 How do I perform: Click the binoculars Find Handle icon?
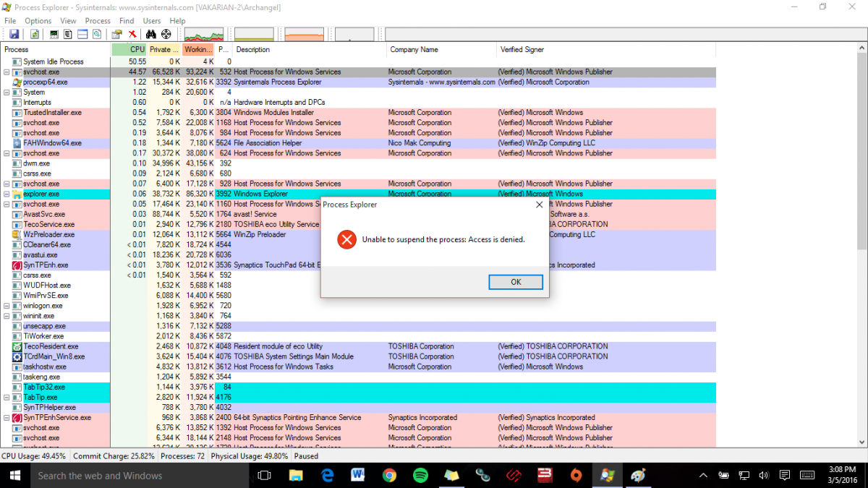click(x=151, y=34)
